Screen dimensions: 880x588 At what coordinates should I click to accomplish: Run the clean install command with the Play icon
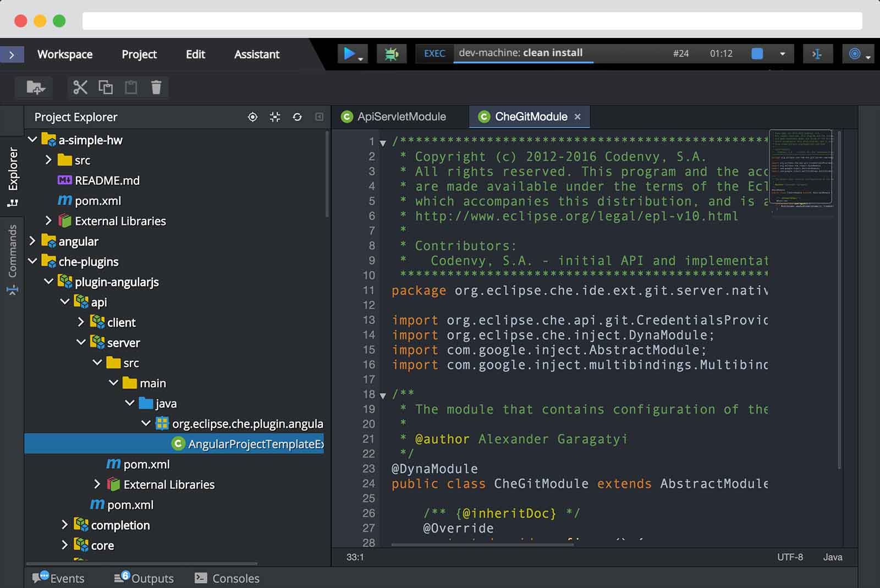[350, 53]
